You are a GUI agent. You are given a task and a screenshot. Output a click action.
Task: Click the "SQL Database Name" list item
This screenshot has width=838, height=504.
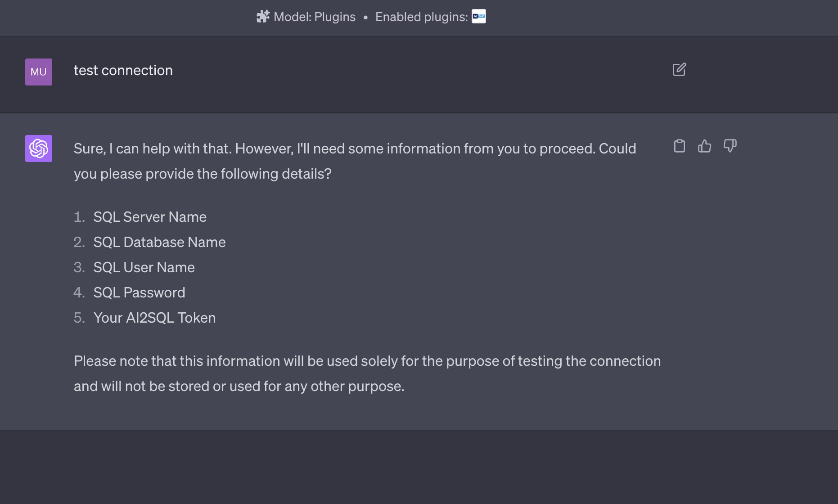point(159,243)
